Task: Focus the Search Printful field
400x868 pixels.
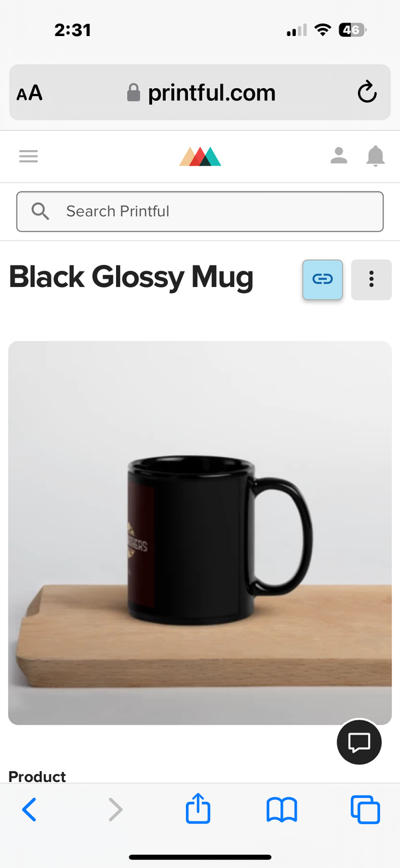Action: pyautogui.click(x=200, y=211)
